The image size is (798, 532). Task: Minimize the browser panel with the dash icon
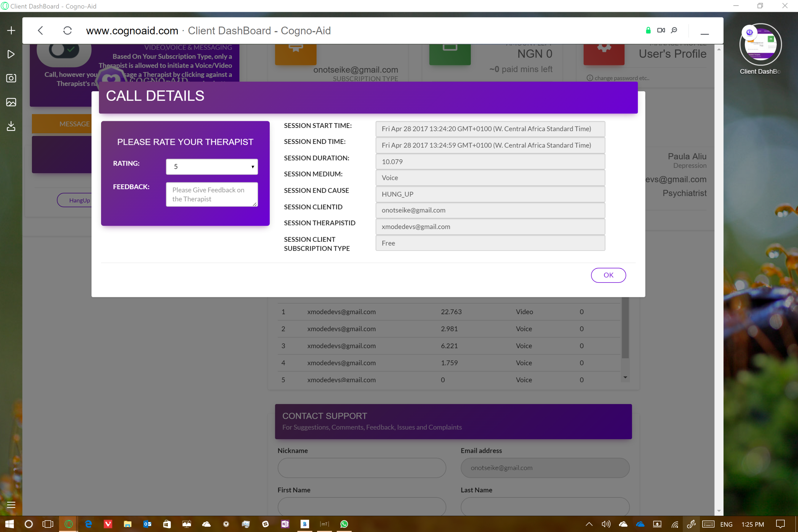(x=705, y=34)
